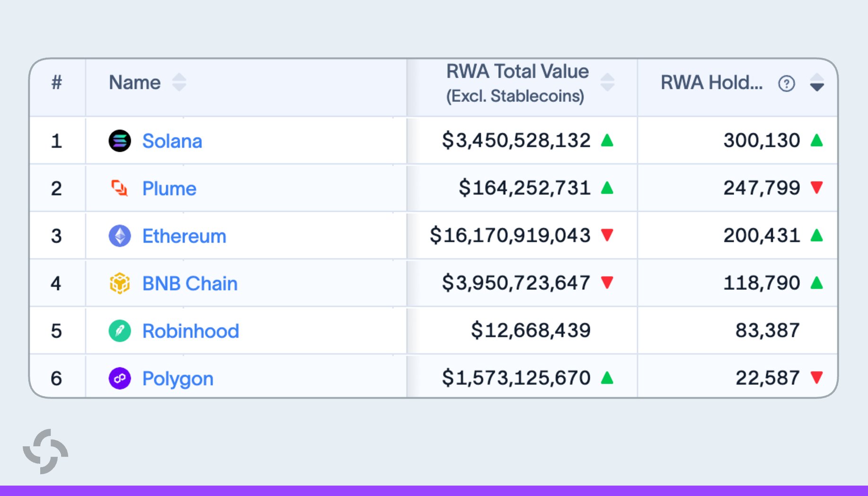This screenshot has width=868, height=496.
Task: Open the Ethereum network link
Action: 185,236
